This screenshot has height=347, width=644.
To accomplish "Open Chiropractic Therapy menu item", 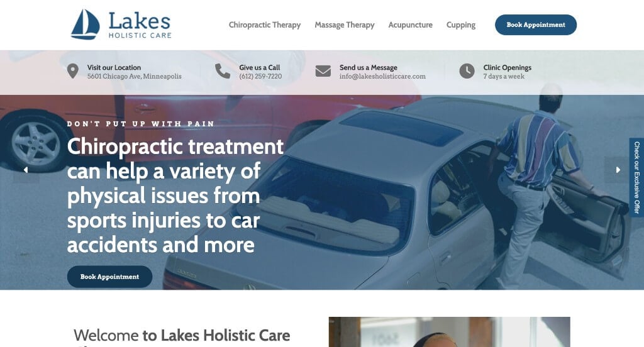I will point(265,25).
